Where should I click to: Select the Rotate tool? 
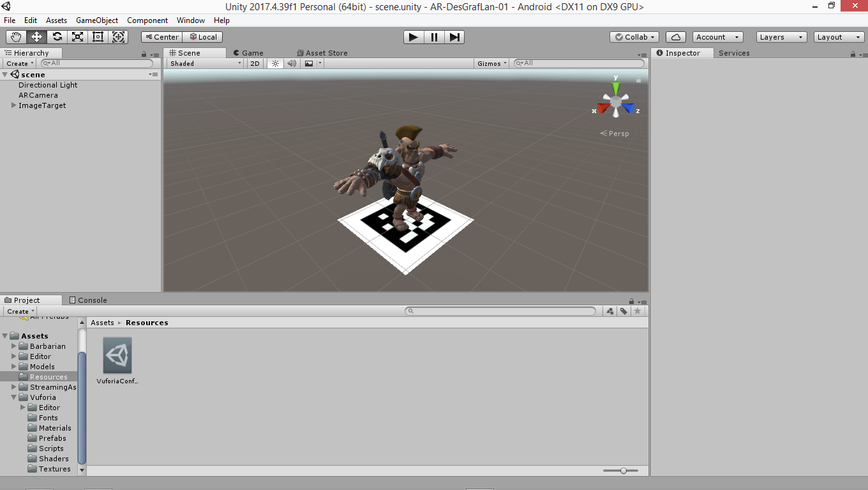pos(57,37)
